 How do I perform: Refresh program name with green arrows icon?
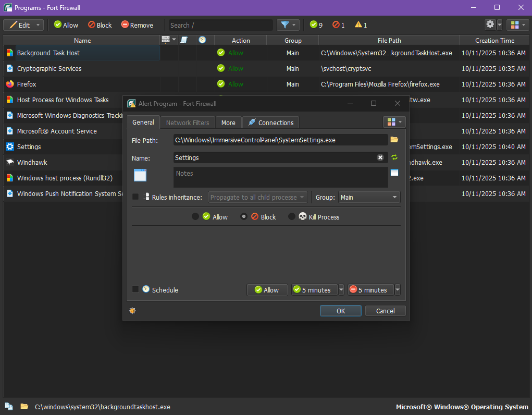click(x=394, y=157)
